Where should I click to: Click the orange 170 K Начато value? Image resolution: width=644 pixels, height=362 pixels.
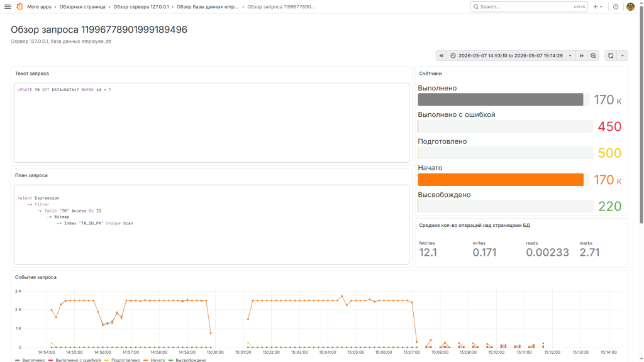pyautogui.click(x=608, y=180)
